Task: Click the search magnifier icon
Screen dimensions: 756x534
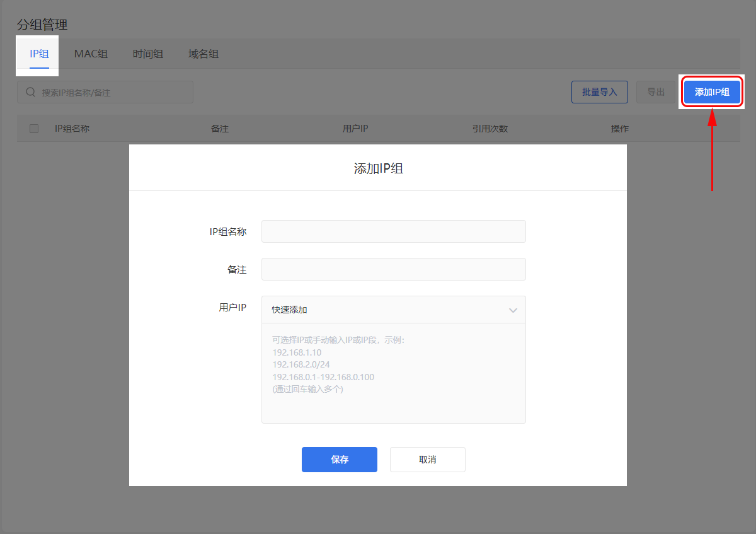Action: tap(30, 92)
